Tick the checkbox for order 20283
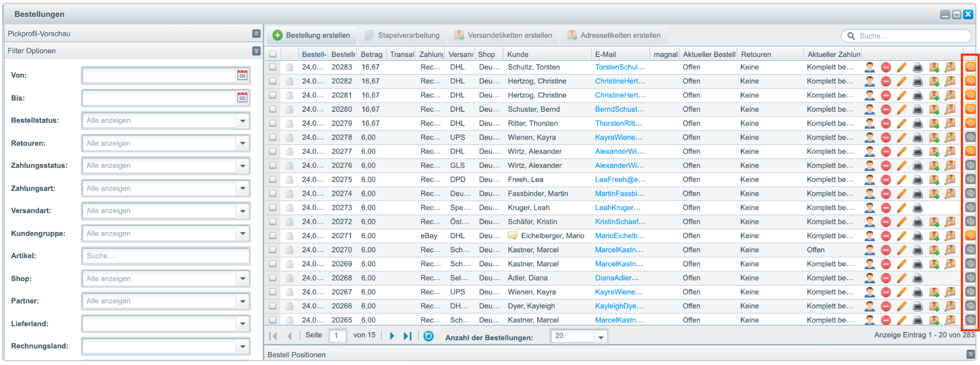980x365 pixels. 273,67
